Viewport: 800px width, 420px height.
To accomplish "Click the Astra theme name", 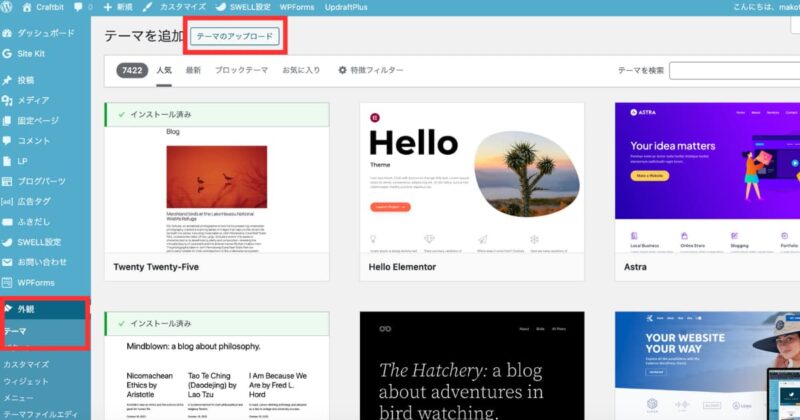I will (635, 267).
